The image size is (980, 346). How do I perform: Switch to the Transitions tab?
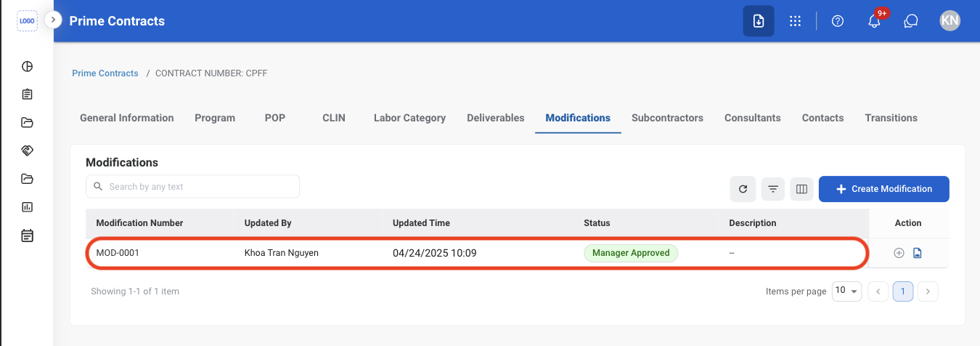891,118
